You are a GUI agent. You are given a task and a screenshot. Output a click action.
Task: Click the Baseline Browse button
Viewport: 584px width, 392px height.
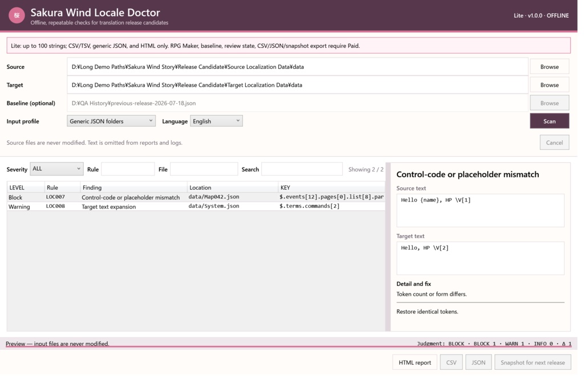click(x=549, y=103)
